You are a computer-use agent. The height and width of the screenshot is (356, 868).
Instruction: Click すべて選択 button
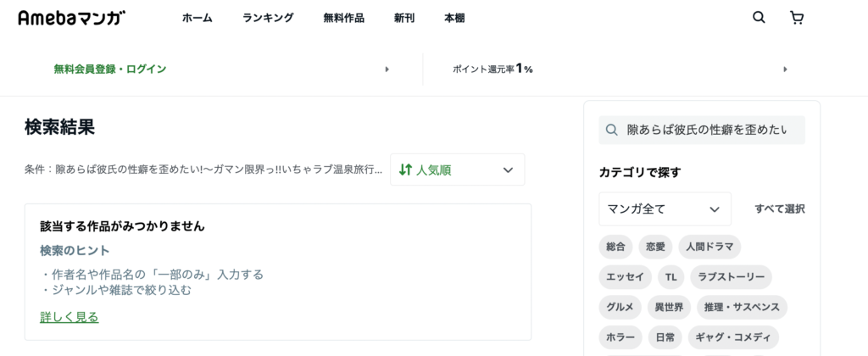(x=780, y=209)
